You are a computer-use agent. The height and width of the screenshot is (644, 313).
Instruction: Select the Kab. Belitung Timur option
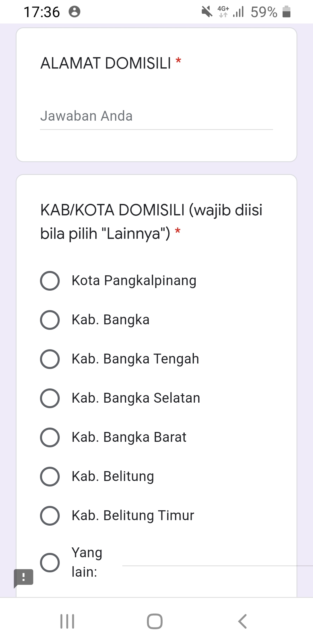[x=50, y=516]
